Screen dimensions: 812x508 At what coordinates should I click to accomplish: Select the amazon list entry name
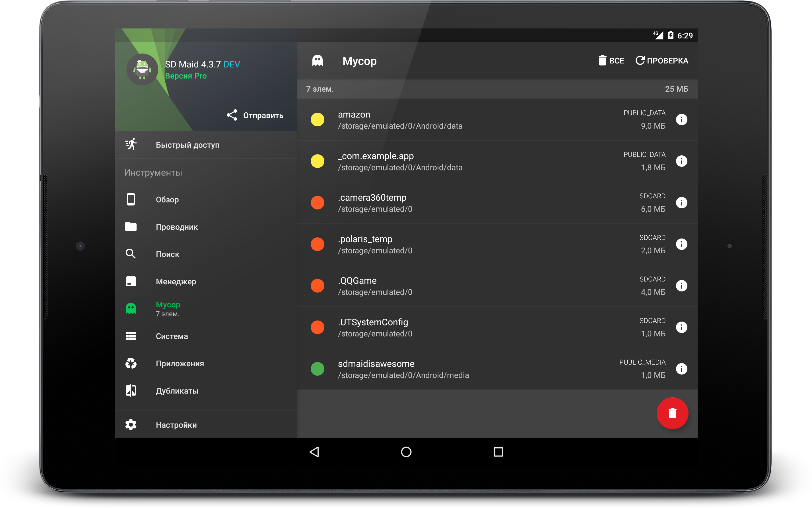pos(354,115)
